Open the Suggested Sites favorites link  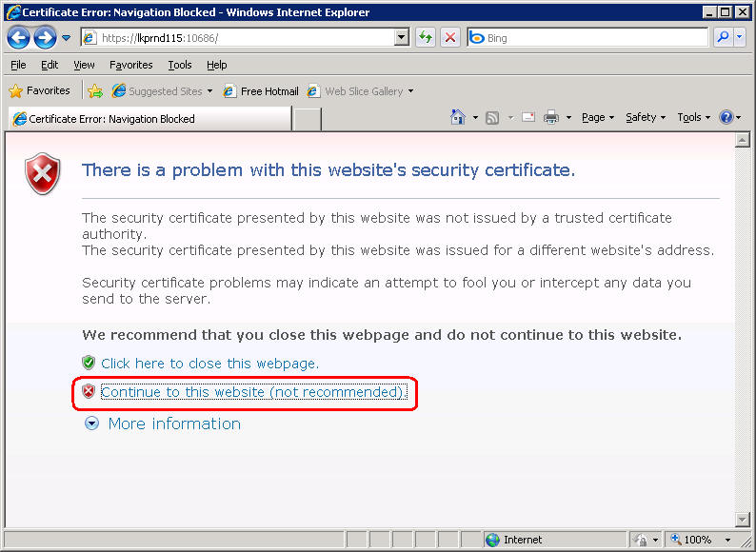(157, 90)
